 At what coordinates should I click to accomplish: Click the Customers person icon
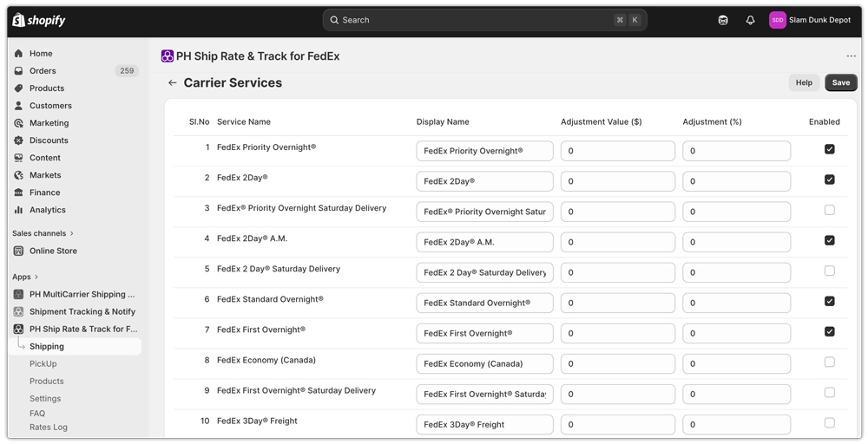18,105
